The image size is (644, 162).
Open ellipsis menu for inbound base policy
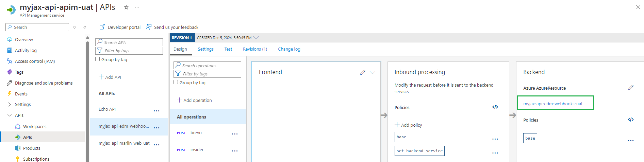coord(495,139)
